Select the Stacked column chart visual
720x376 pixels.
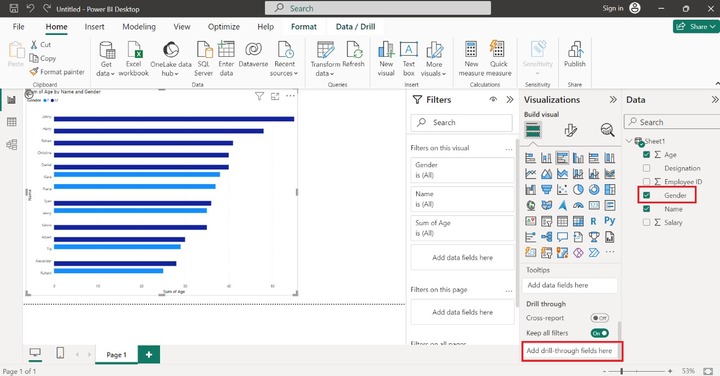point(546,158)
